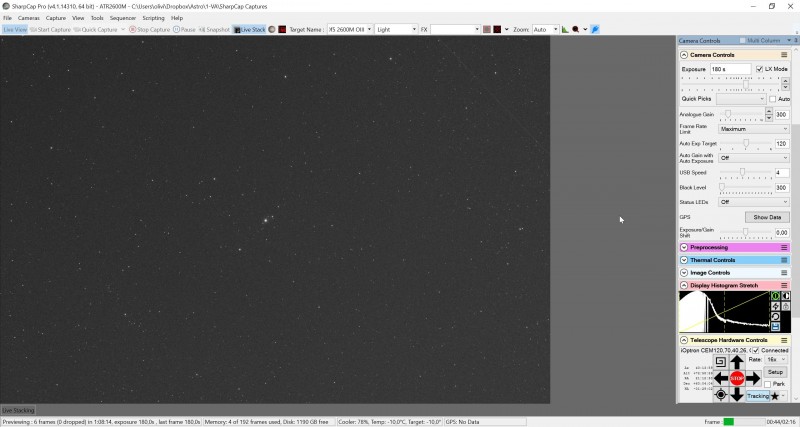Click Stop Capture in the toolbar
Screen dimensions: 800x427
pyautogui.click(x=149, y=30)
